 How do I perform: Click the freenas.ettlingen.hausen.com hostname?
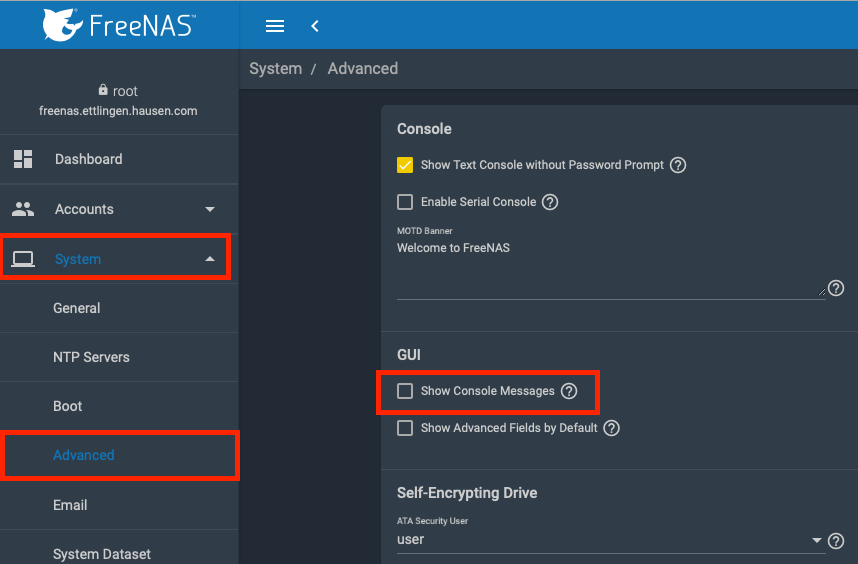[118, 111]
